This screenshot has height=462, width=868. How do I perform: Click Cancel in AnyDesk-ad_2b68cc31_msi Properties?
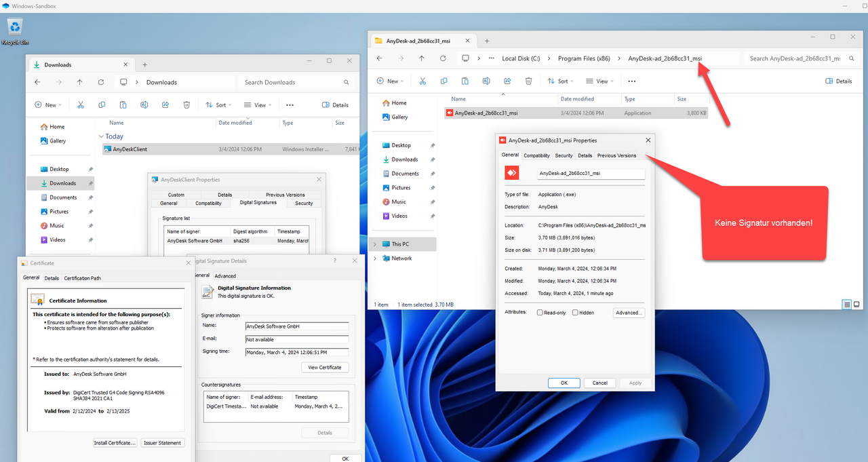[x=599, y=383]
